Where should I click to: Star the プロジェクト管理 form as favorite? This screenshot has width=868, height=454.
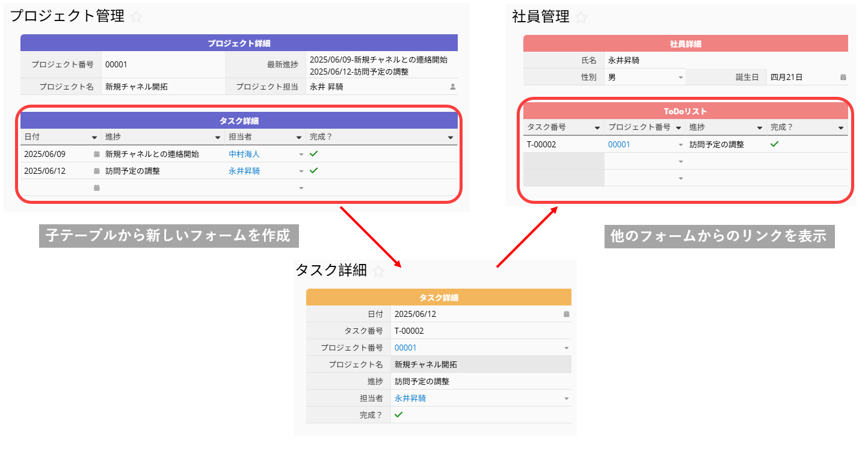136,17
